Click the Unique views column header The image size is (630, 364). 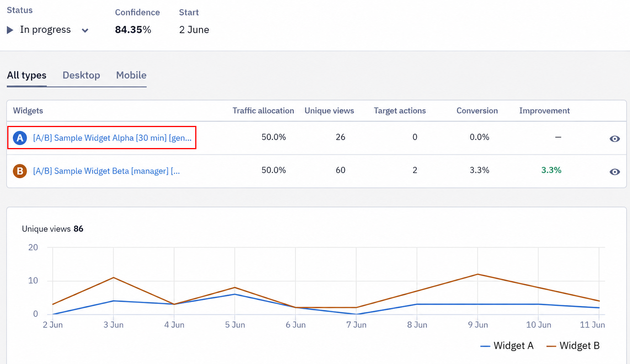(x=329, y=111)
